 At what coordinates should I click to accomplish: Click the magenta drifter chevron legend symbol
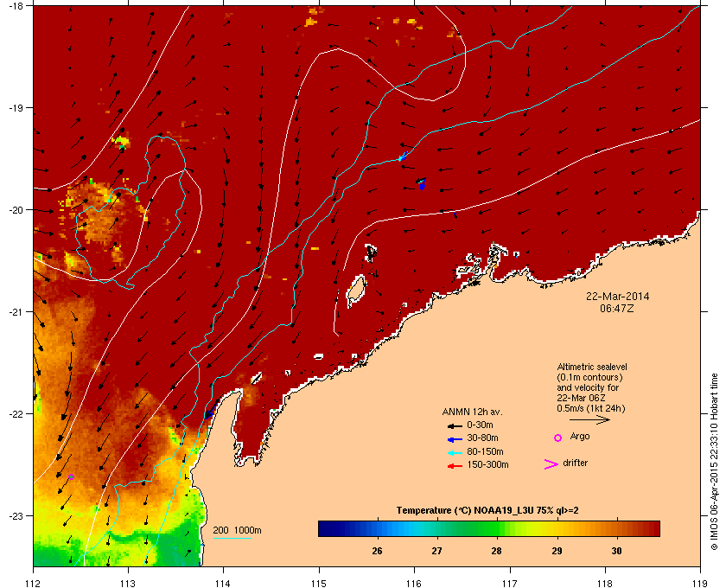click(x=551, y=464)
